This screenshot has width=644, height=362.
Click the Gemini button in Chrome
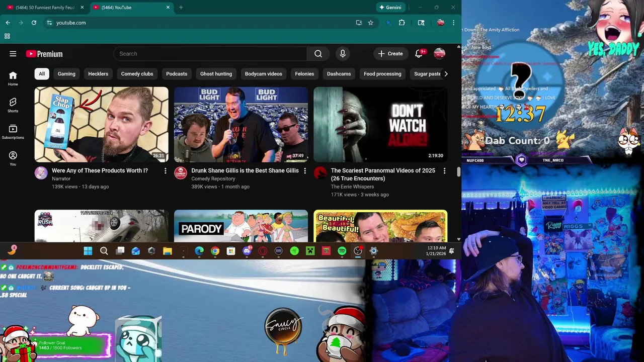click(x=390, y=8)
